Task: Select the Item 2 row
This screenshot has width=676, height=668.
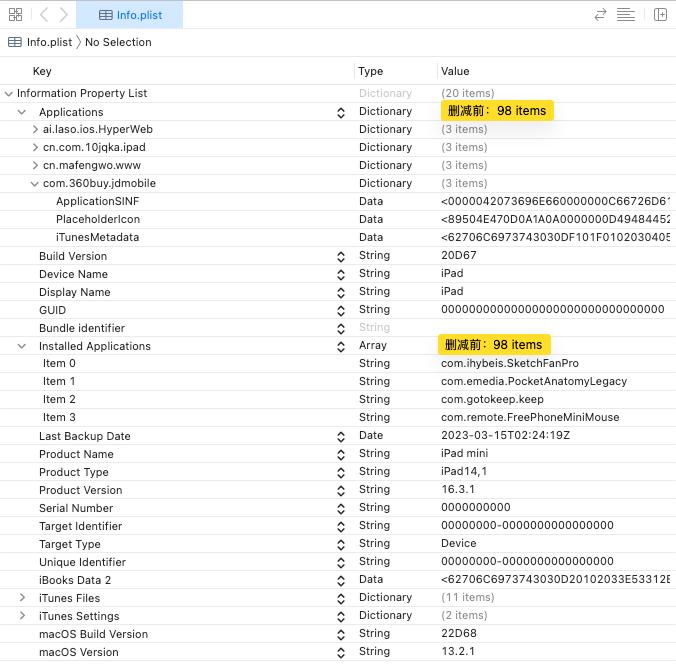Action: (x=338, y=400)
